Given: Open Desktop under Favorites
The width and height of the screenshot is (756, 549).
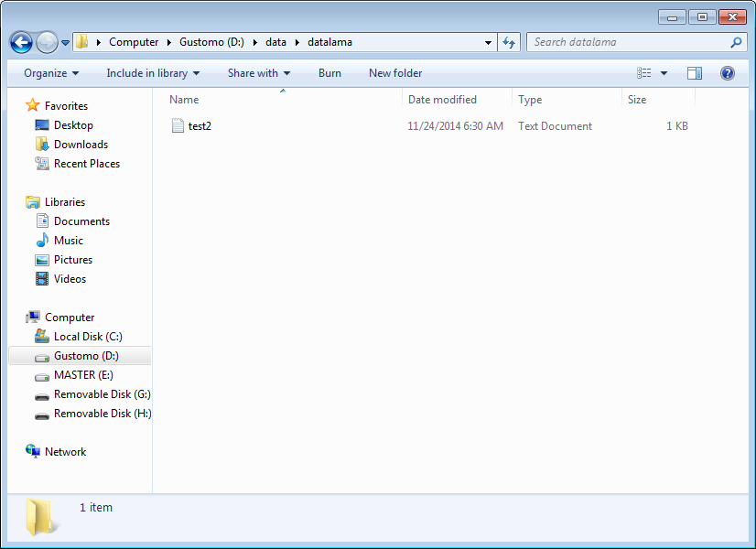Looking at the screenshot, I should point(73,125).
